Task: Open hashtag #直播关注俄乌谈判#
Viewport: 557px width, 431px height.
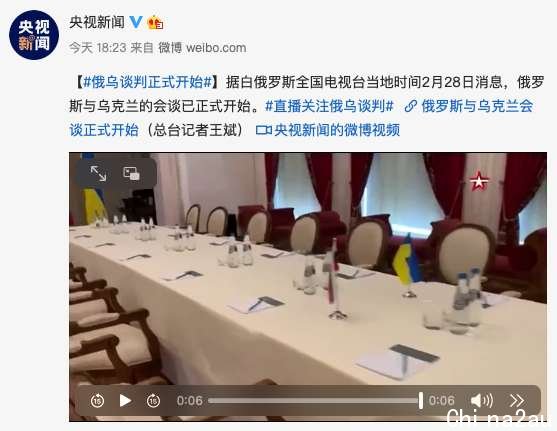Action: click(330, 106)
